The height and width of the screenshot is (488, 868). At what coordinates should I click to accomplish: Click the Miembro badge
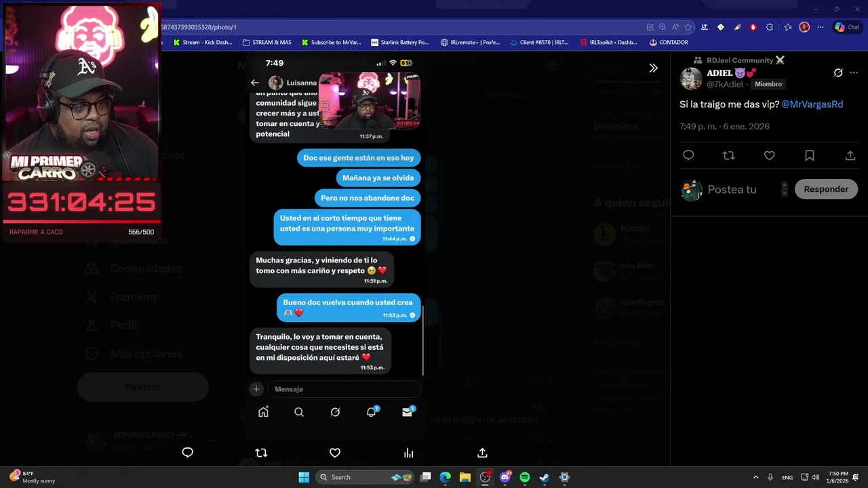pos(768,84)
